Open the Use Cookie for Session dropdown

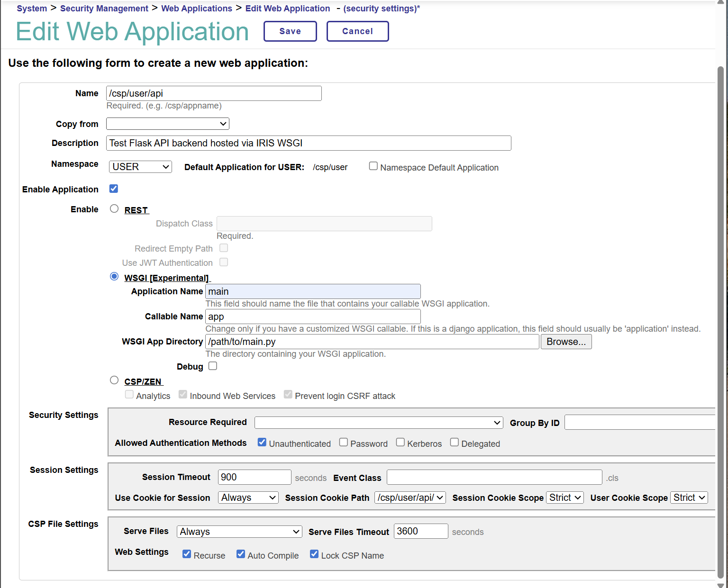click(248, 498)
